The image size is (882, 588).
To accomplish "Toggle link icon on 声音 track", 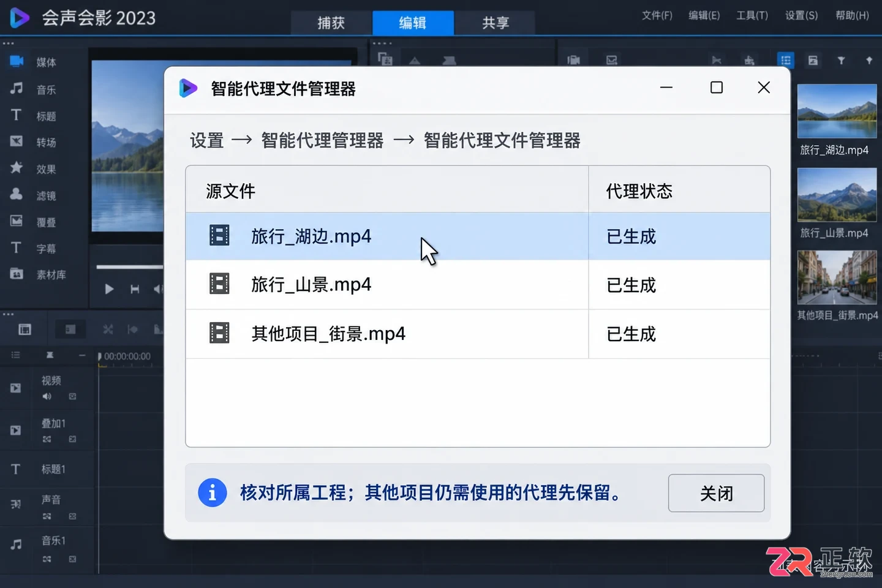I will [x=47, y=516].
